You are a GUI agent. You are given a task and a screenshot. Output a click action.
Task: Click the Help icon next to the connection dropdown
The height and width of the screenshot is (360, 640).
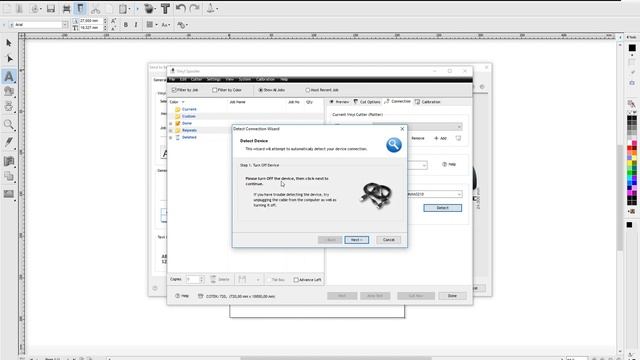click(449, 164)
